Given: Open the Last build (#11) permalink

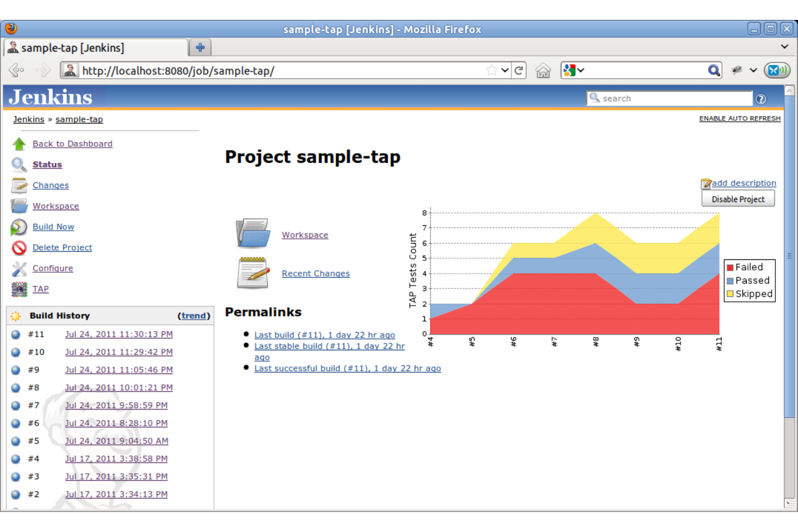Looking at the screenshot, I should pyautogui.click(x=325, y=335).
